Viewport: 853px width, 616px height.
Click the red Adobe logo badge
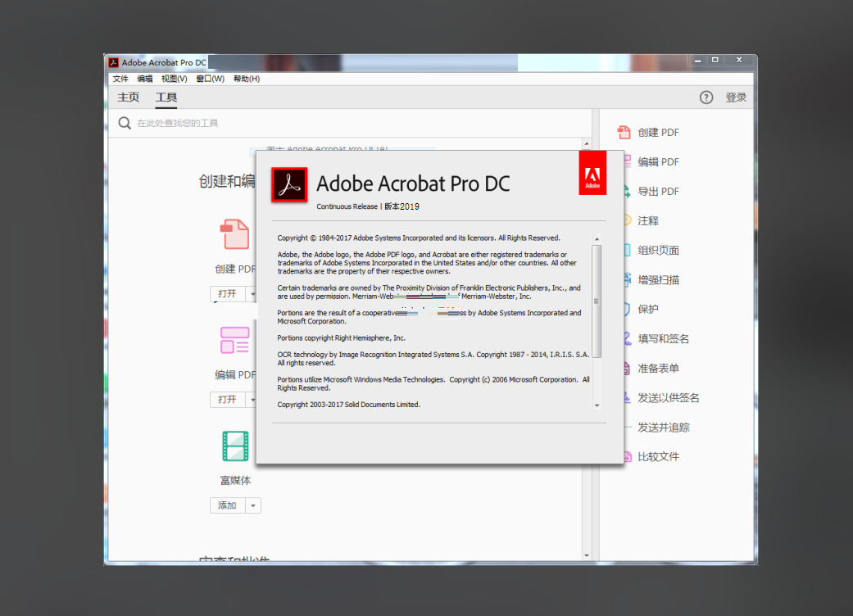click(592, 173)
